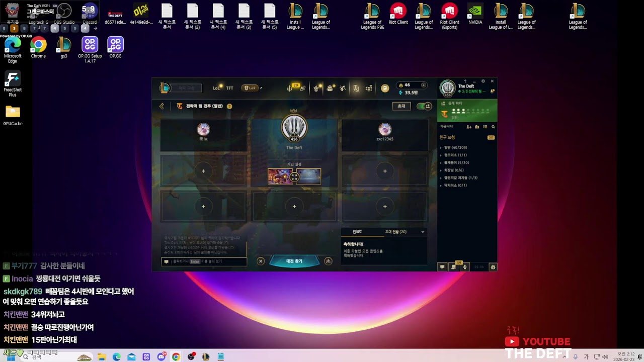Select the top-left player slot avatar

[x=203, y=129]
